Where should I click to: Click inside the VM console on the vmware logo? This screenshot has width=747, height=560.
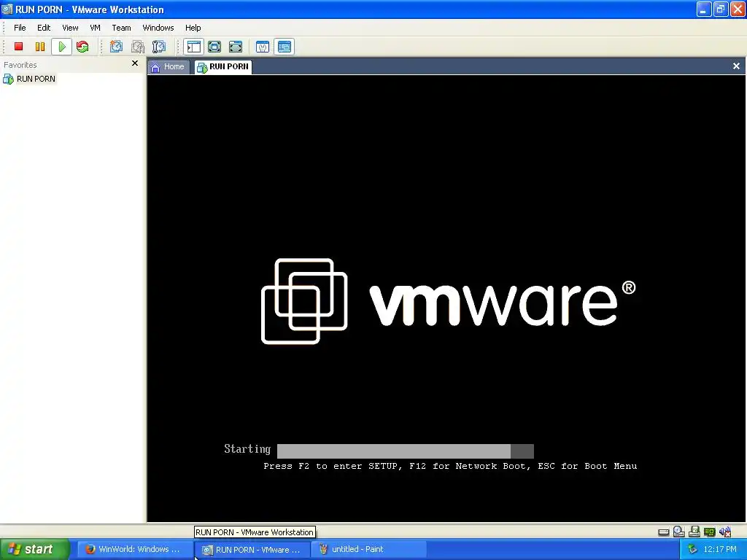[448, 301]
